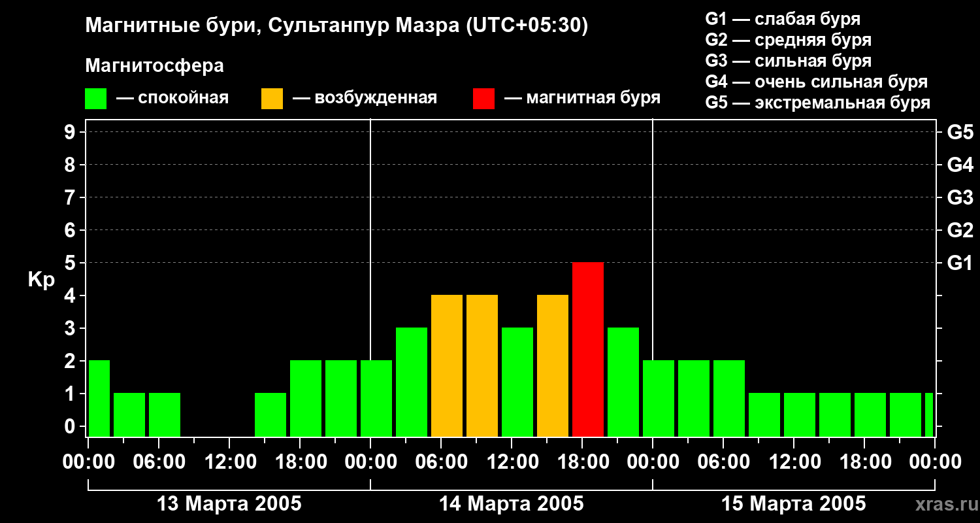Click the «спокойная» legend label
This screenshot has width=980, height=523.
point(183,99)
